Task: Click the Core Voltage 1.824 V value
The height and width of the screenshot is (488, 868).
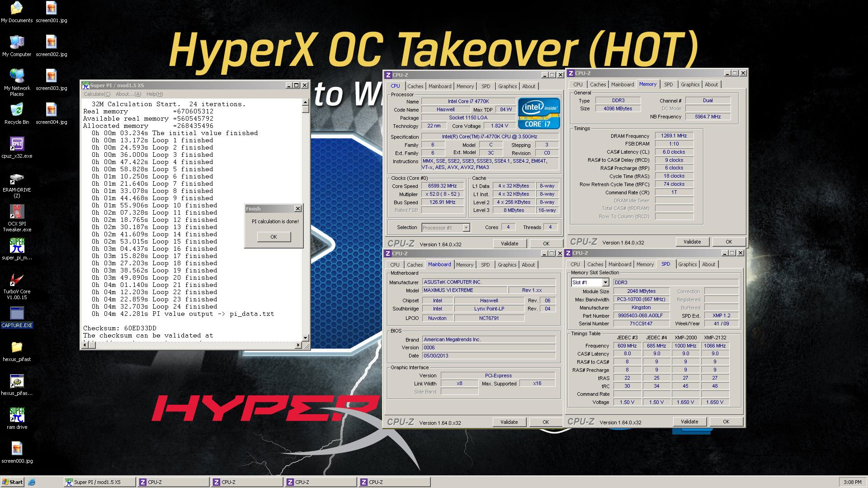Action: (x=499, y=126)
